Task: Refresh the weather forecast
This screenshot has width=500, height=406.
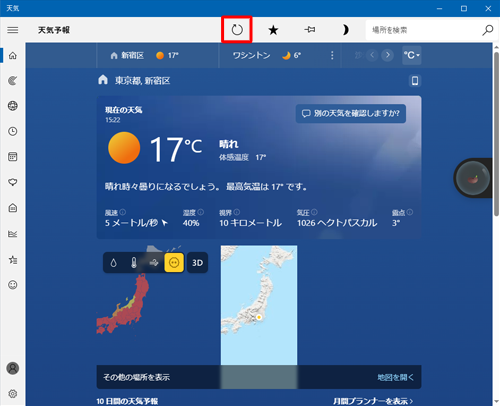Action: (237, 30)
